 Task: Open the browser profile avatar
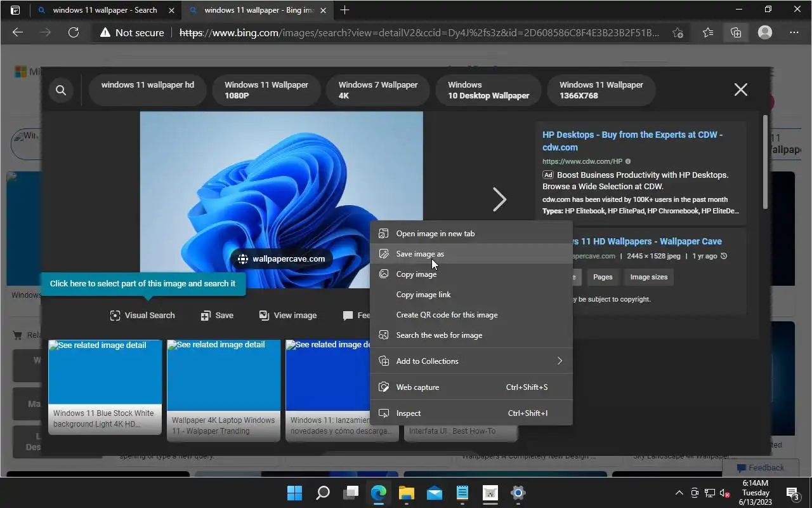765,32
